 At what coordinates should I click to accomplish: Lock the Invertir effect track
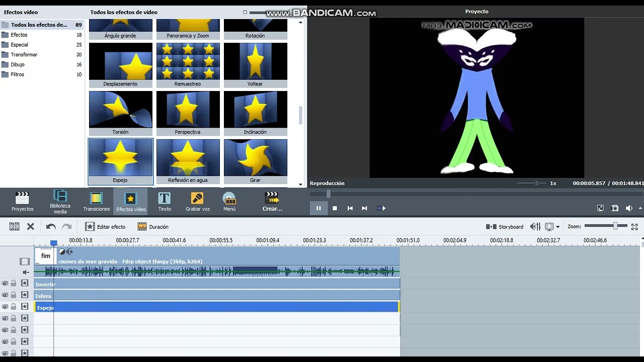14,284
